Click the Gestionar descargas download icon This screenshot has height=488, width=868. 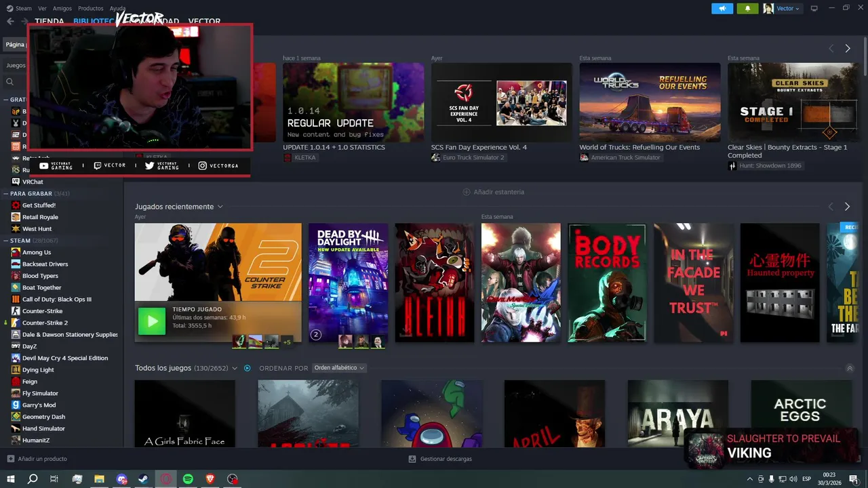click(412, 459)
